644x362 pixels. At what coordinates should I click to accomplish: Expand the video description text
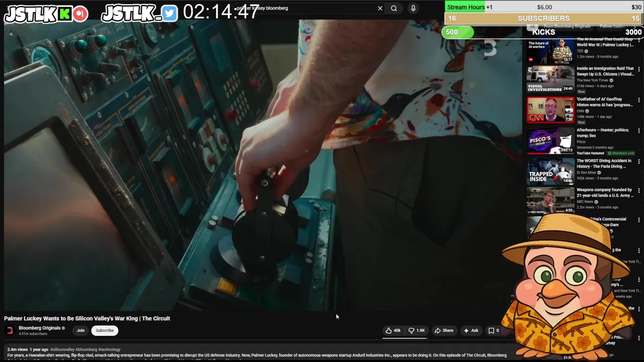pos(257,355)
